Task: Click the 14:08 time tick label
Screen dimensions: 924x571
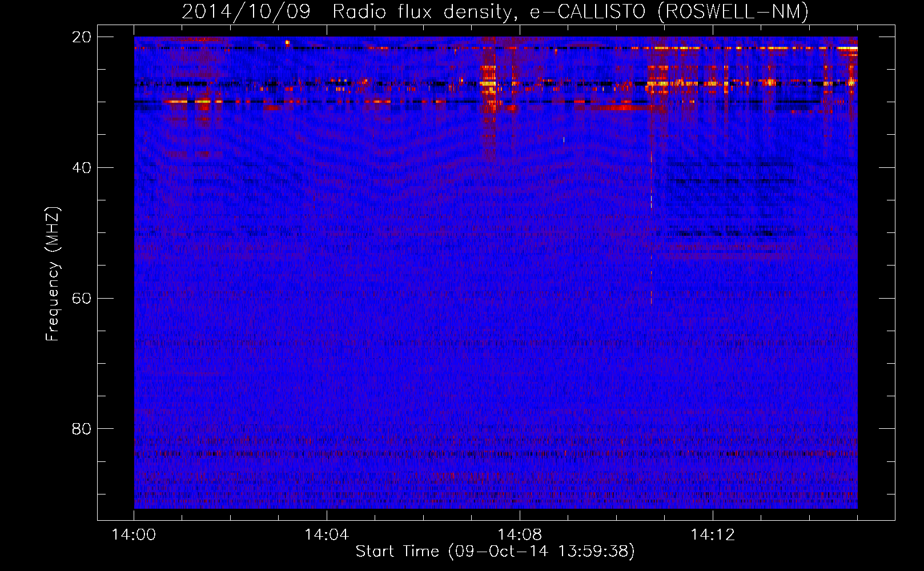Action: 520,535
